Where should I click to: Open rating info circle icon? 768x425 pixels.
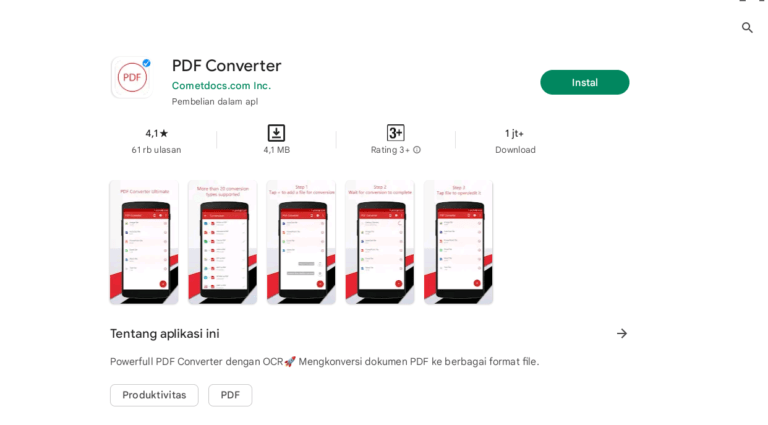click(417, 150)
